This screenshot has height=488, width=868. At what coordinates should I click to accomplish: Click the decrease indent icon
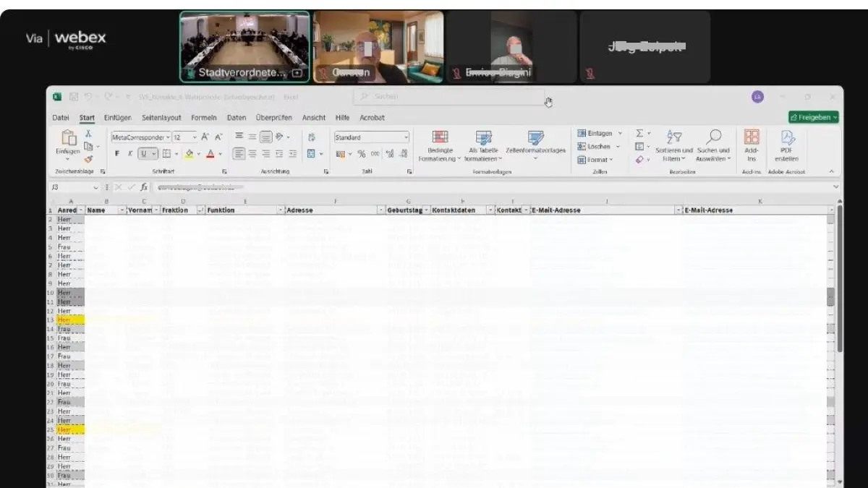coord(280,153)
